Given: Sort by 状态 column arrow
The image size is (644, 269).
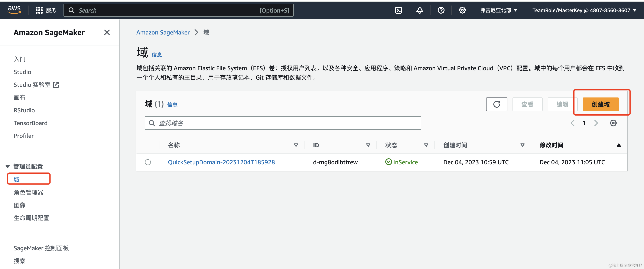Looking at the screenshot, I should coord(426,145).
